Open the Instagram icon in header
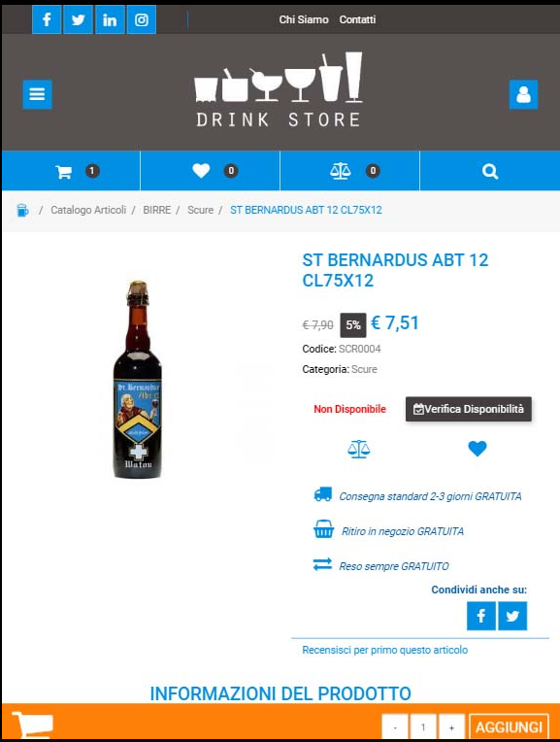The width and height of the screenshot is (560, 742). (x=142, y=19)
